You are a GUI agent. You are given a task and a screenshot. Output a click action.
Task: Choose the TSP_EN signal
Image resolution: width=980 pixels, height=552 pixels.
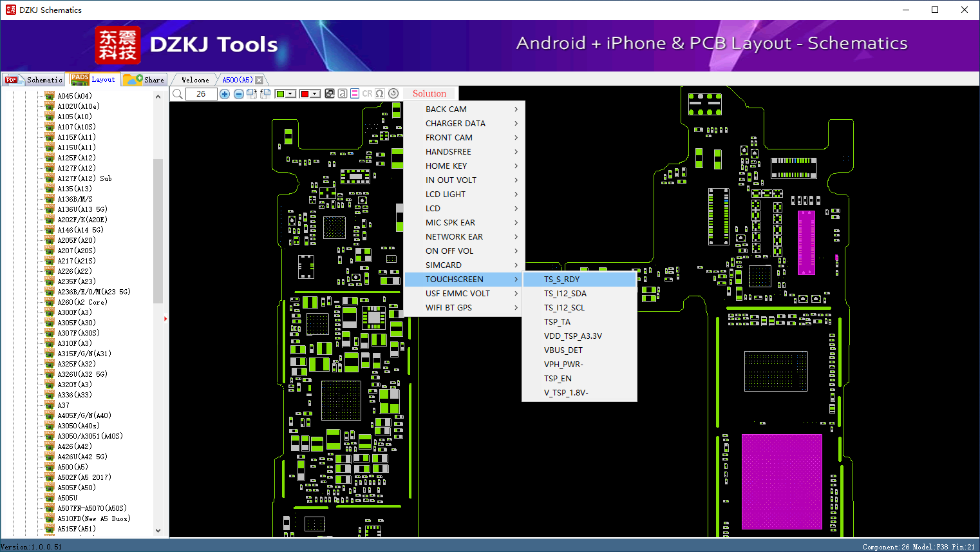(x=580, y=379)
